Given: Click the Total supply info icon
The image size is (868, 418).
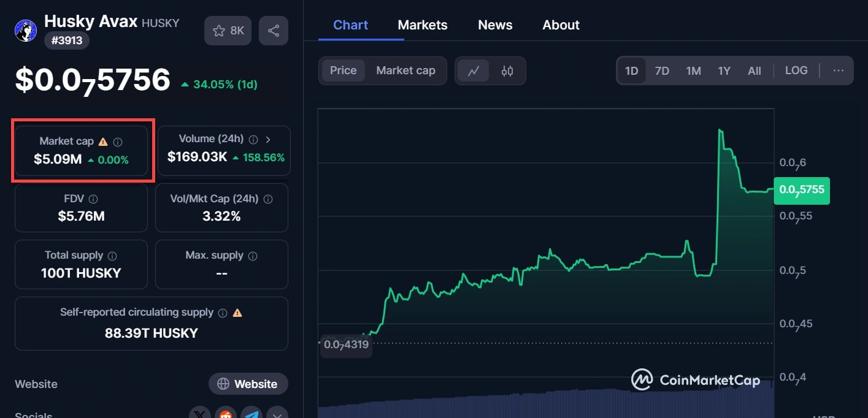Looking at the screenshot, I should click(x=112, y=256).
